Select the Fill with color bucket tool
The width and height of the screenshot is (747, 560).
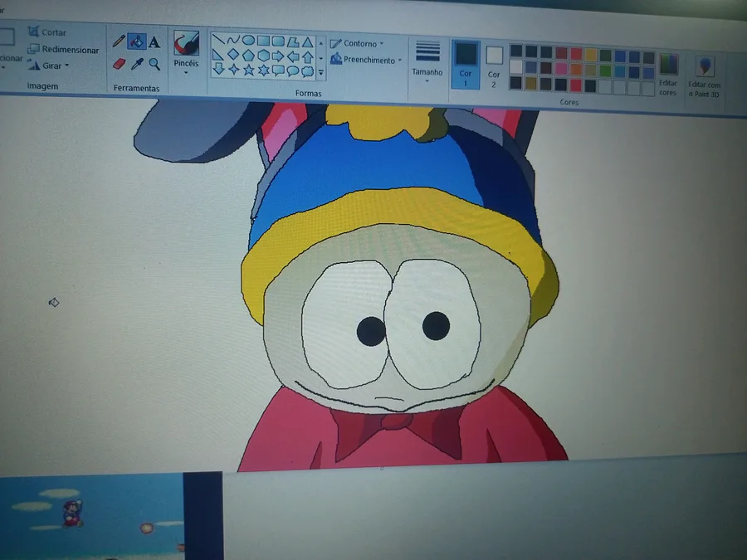point(137,42)
